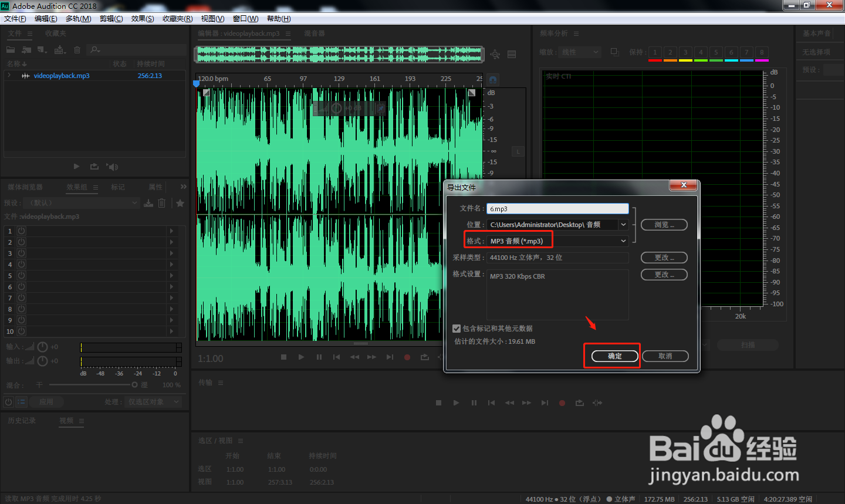Toggle the power button of effect slot 1
Image resolution: width=845 pixels, height=504 pixels.
pyautogui.click(x=21, y=231)
